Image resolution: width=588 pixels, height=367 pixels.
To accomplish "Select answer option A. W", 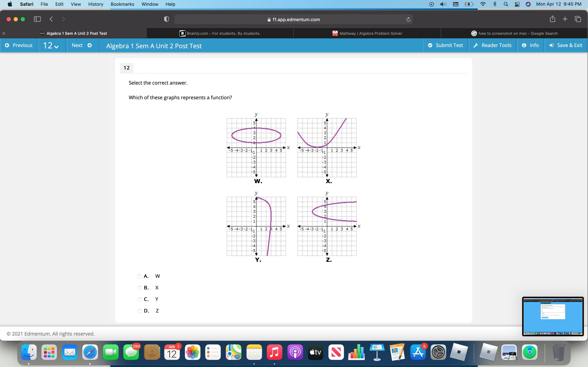I will point(139,276).
